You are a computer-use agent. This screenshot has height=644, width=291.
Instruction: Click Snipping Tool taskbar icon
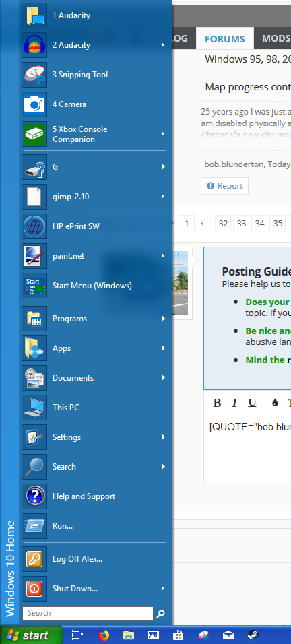pos(203,635)
